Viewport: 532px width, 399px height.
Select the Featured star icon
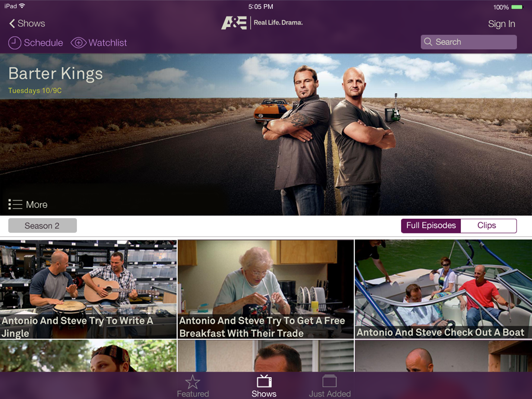(x=193, y=382)
